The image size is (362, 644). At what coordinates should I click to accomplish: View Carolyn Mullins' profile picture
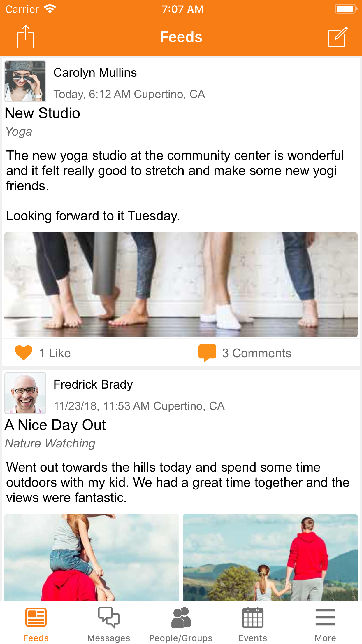pos(25,81)
